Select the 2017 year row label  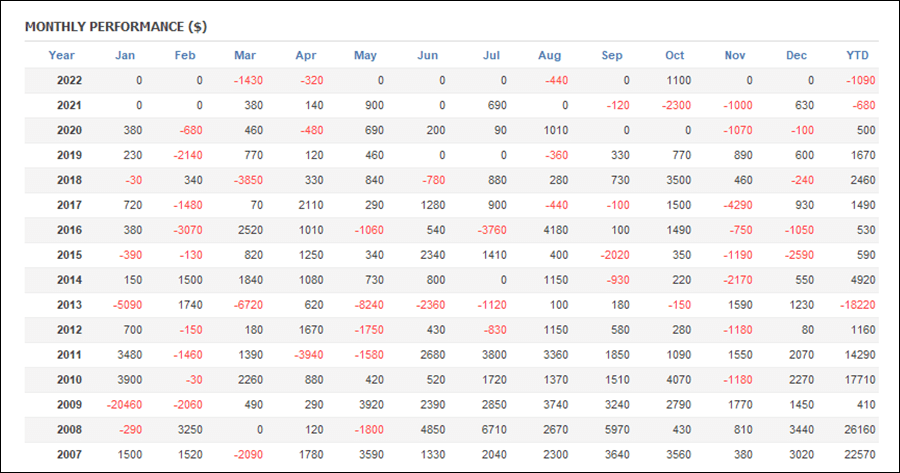(69, 205)
